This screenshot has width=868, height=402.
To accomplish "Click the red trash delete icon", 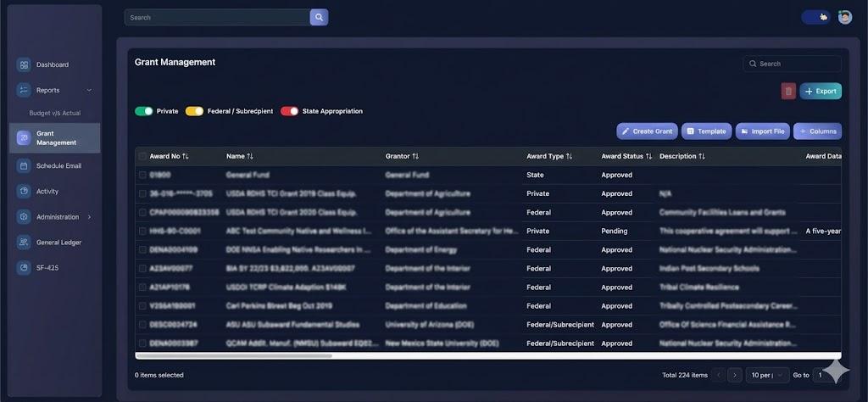I will [788, 92].
